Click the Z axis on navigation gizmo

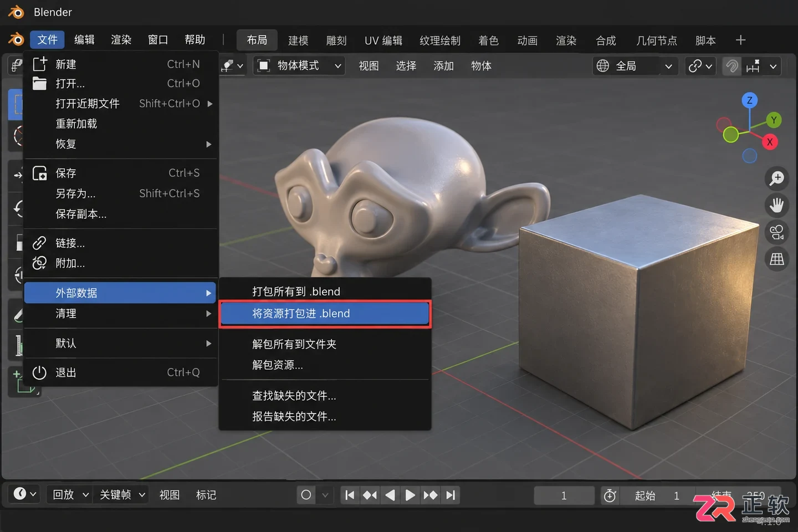[749, 100]
